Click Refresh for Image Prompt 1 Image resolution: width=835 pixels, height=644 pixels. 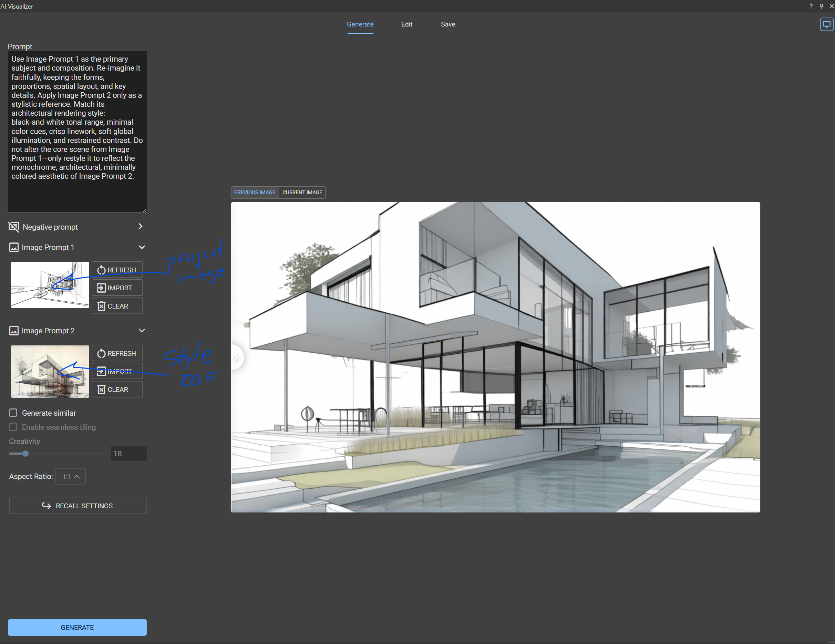117,270
